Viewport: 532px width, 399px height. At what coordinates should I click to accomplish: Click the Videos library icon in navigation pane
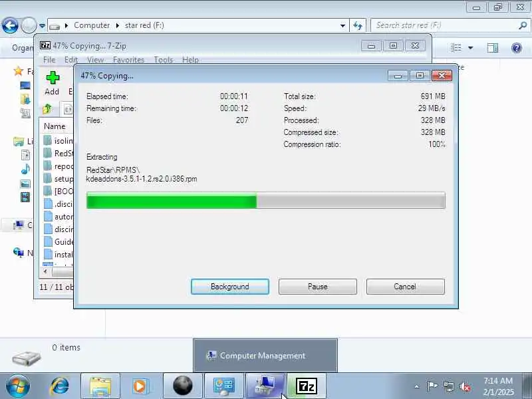[25, 197]
